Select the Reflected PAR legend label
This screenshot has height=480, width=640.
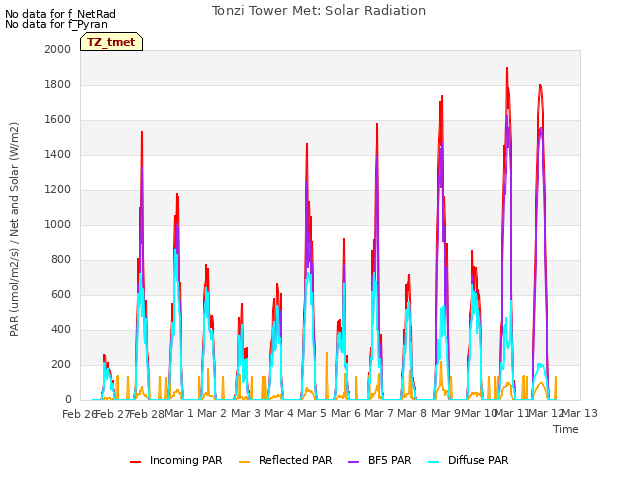pyautogui.click(x=296, y=460)
